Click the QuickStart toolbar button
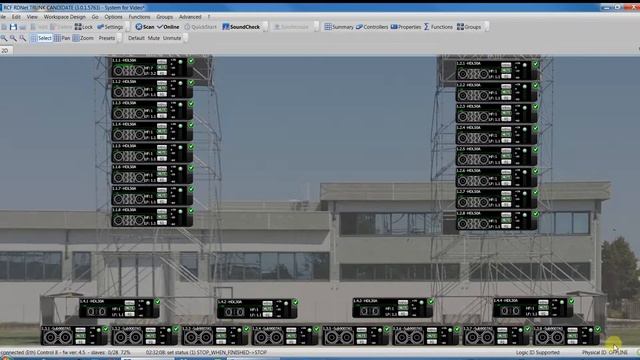This screenshot has width=640, height=360. pos(200,27)
